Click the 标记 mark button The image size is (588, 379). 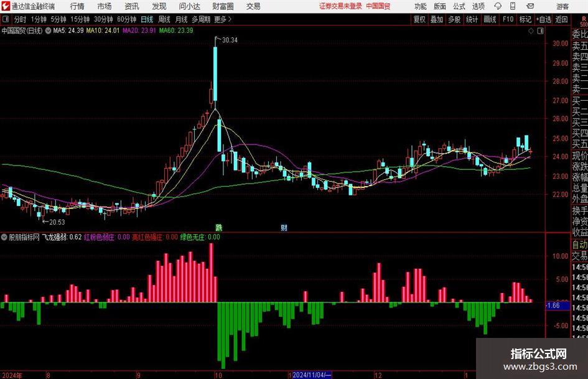coord(525,19)
